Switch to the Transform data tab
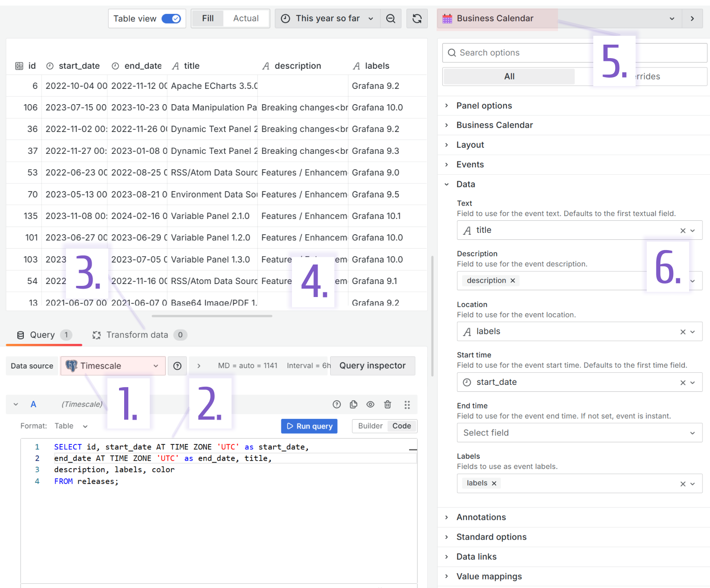710x588 pixels. 139,335
